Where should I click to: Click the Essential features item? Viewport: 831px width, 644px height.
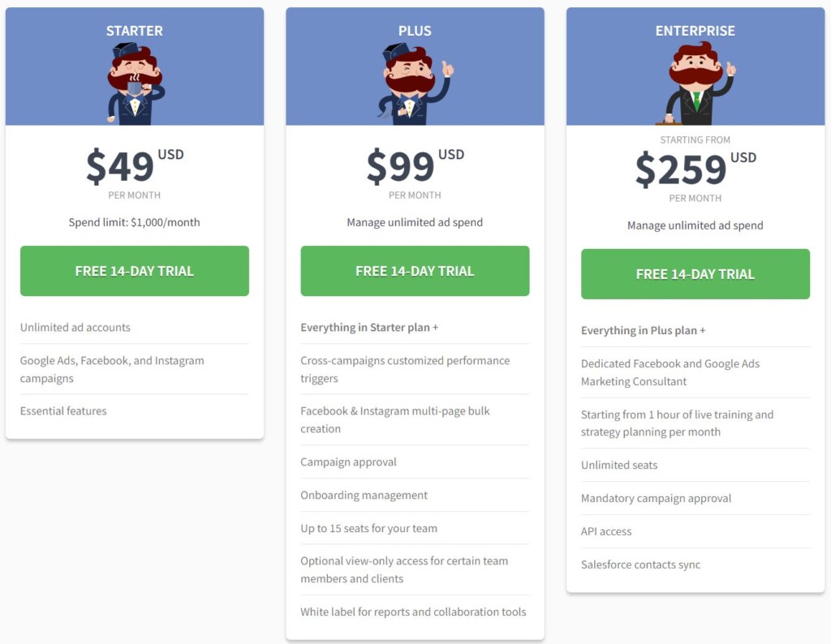click(63, 411)
